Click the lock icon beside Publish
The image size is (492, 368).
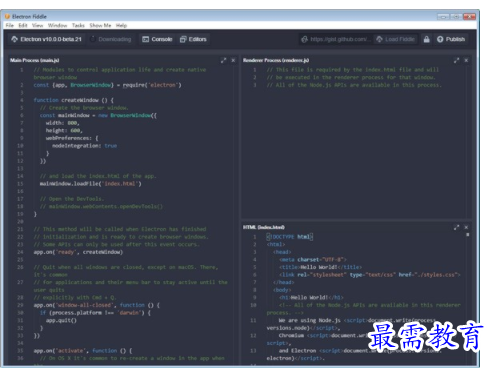tap(426, 39)
